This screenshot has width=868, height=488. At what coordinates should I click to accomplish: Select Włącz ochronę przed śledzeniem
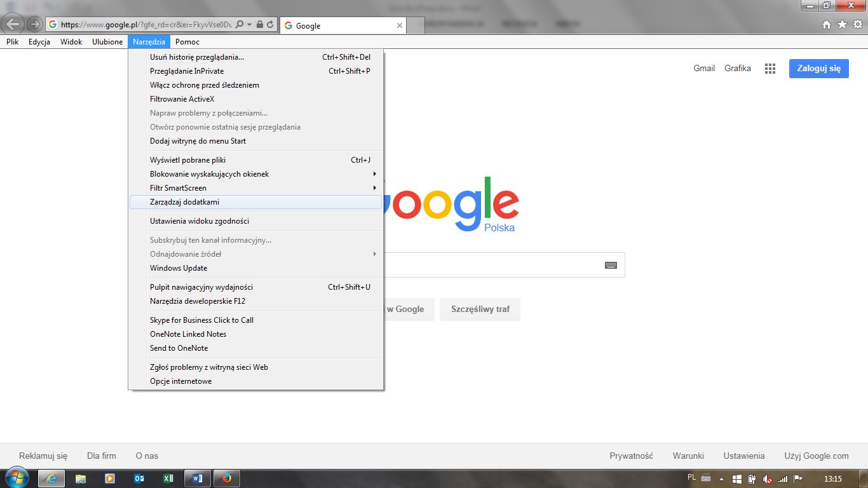[255, 85]
